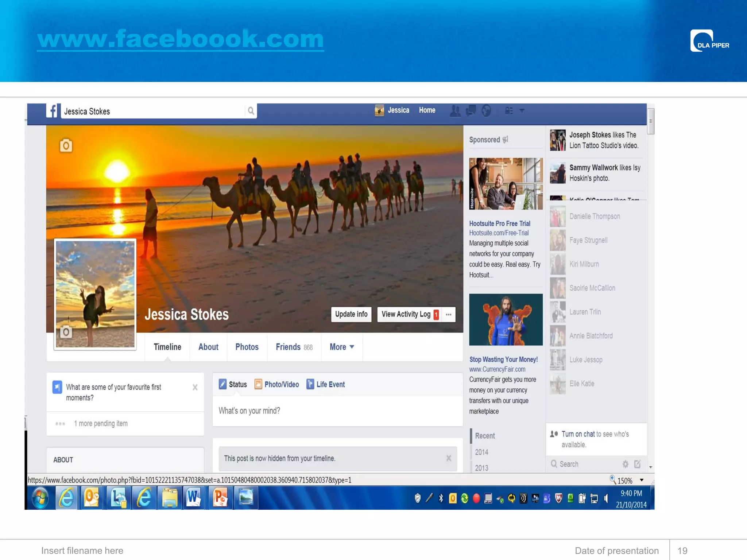
Task: Select the Life Event composer option
Action: (x=325, y=384)
